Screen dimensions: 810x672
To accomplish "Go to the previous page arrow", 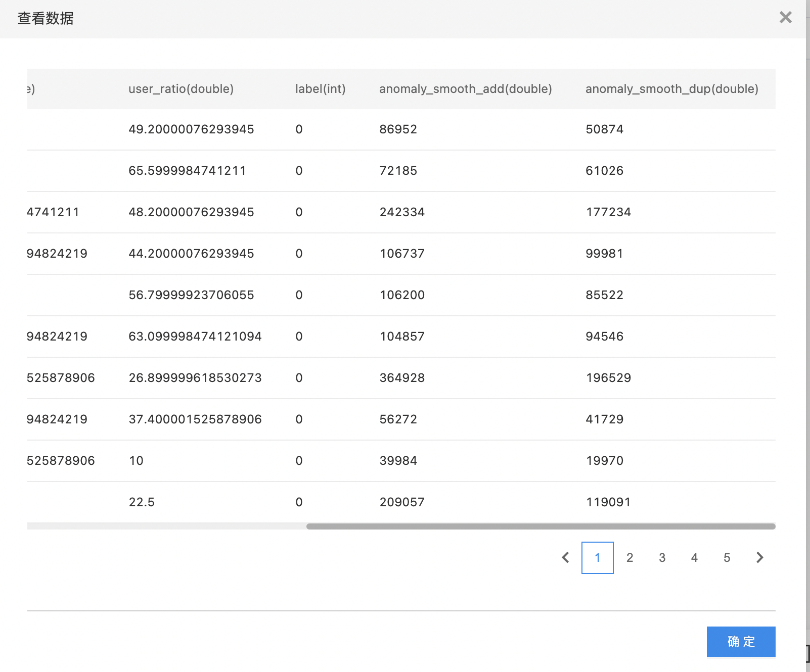I will coord(566,557).
